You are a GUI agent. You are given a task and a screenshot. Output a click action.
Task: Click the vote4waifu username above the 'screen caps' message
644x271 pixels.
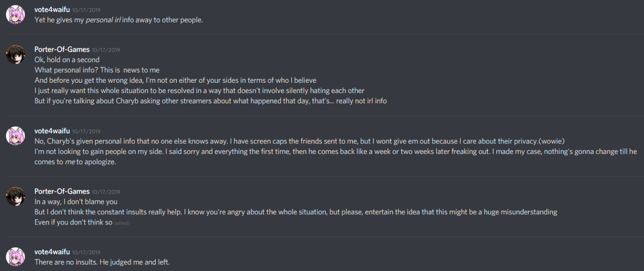[52, 131]
